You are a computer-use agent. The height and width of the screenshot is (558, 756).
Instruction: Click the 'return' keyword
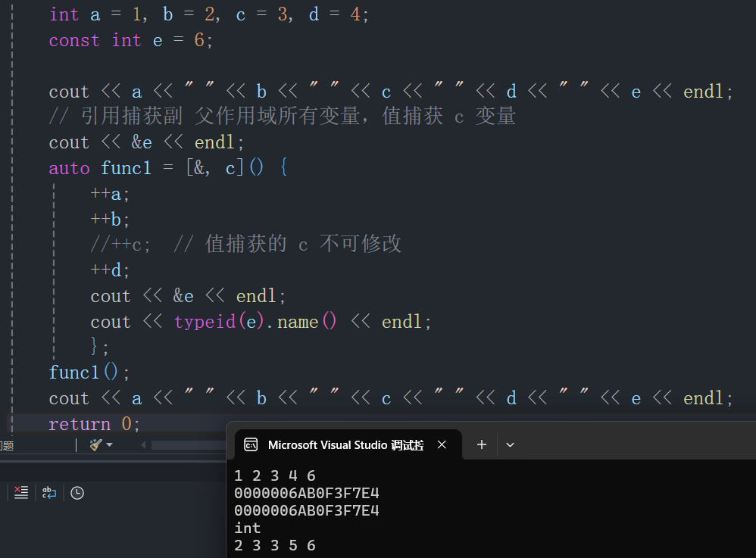click(x=80, y=424)
